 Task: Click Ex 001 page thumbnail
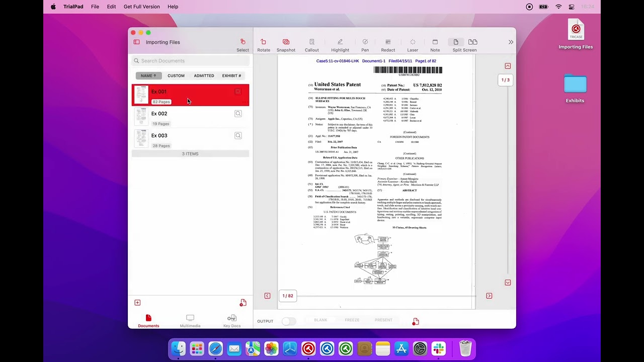coord(141,96)
